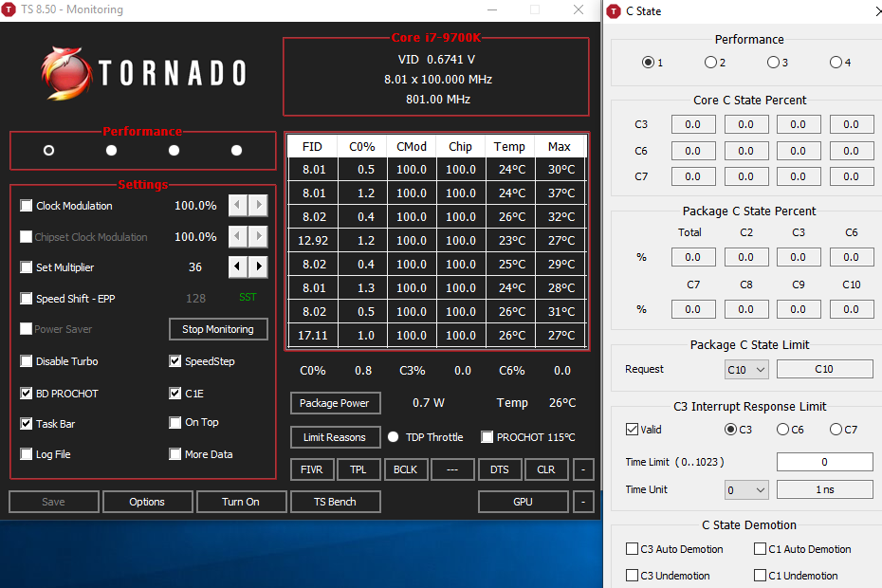
Task: Toggle PROCHOT 115°C checkbox
Action: pyautogui.click(x=487, y=436)
